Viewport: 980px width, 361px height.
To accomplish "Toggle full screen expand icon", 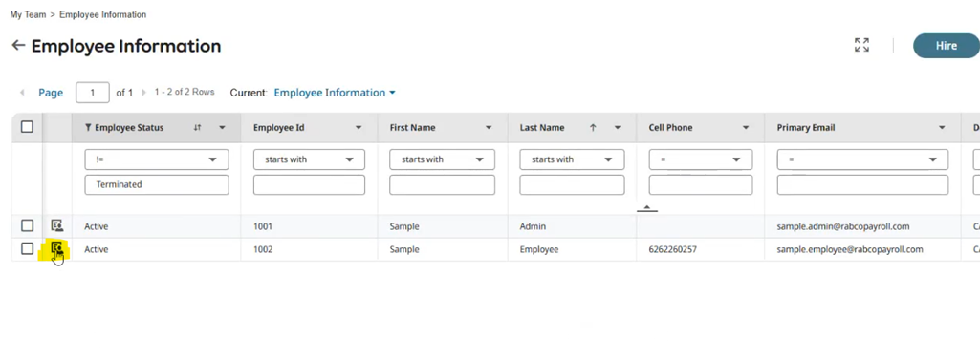I will pos(861,45).
